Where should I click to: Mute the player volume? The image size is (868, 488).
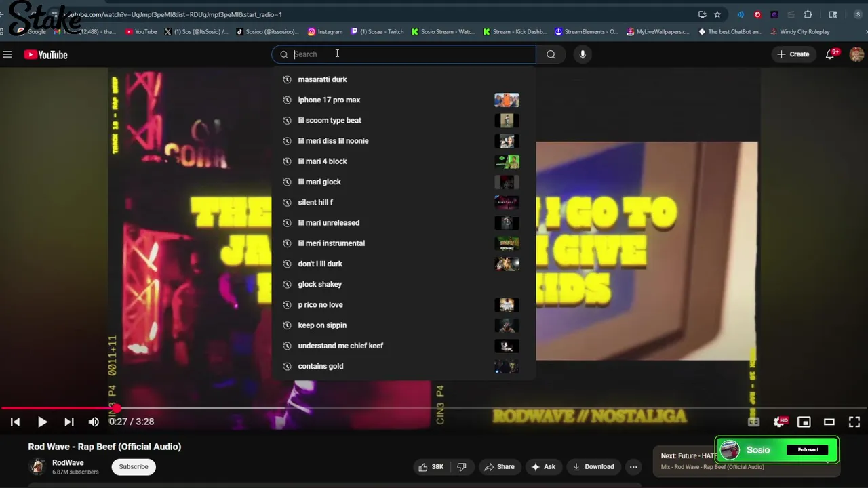coord(94,422)
